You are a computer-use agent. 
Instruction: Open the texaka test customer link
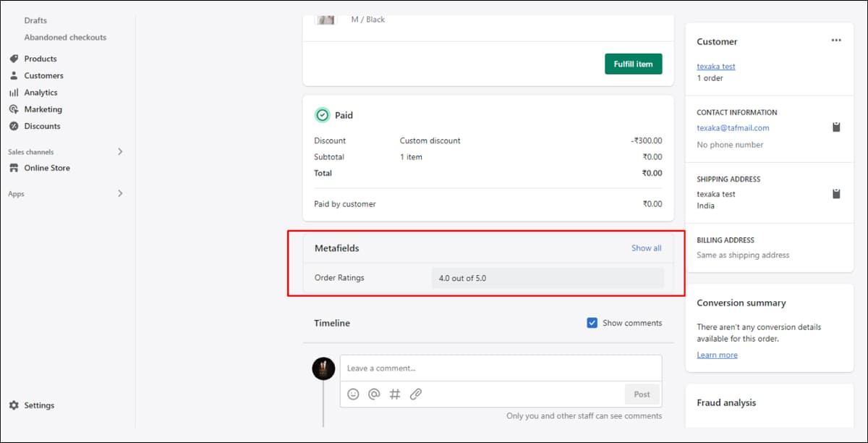pos(716,67)
